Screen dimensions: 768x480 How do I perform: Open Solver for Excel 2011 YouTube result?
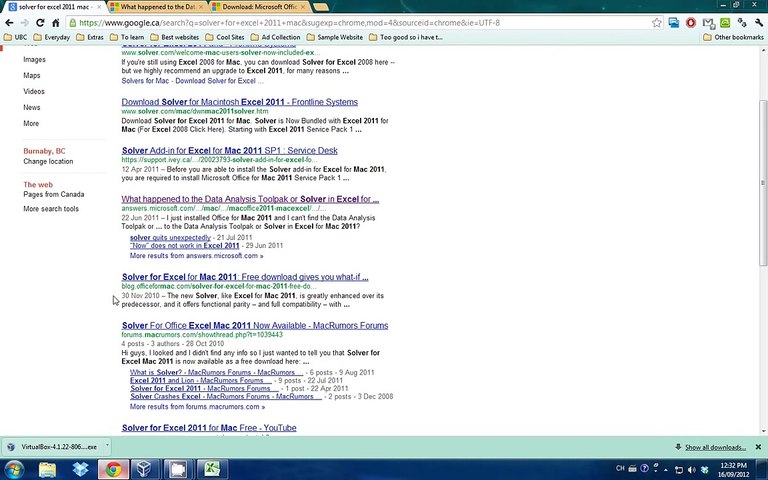click(209, 428)
